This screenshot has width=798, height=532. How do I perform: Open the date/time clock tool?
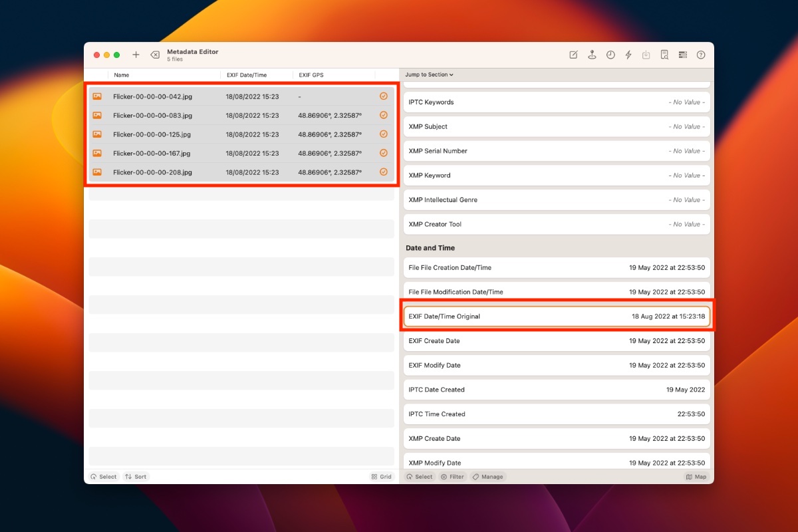click(610, 55)
